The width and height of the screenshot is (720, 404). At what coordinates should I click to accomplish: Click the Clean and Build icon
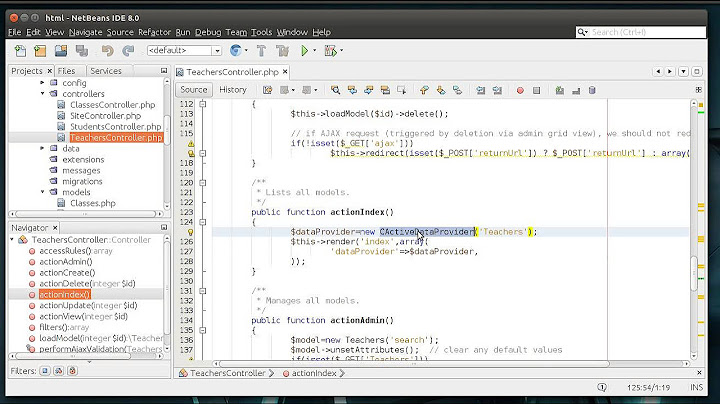[x=283, y=50]
